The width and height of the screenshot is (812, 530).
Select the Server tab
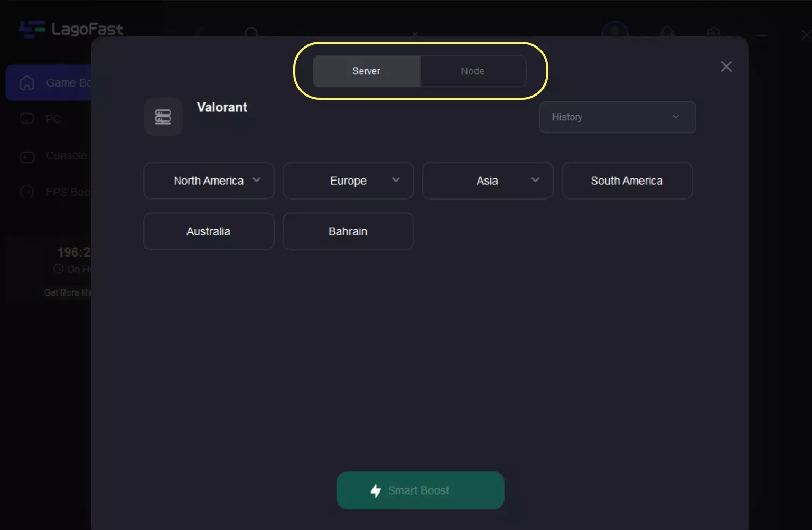(x=366, y=71)
